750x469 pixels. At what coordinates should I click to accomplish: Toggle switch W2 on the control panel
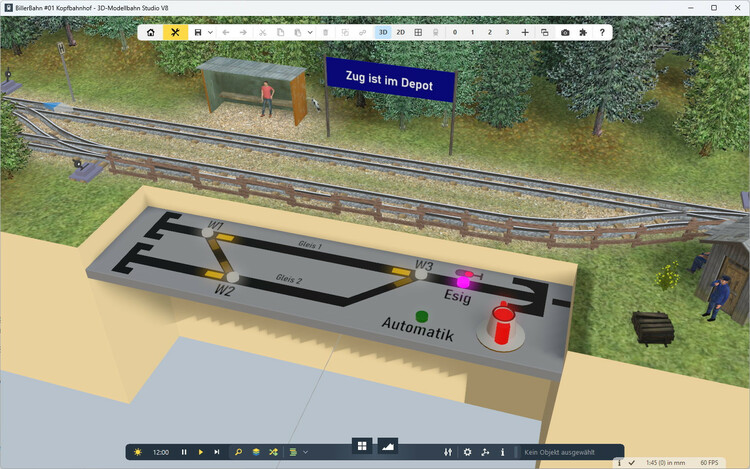(232, 277)
